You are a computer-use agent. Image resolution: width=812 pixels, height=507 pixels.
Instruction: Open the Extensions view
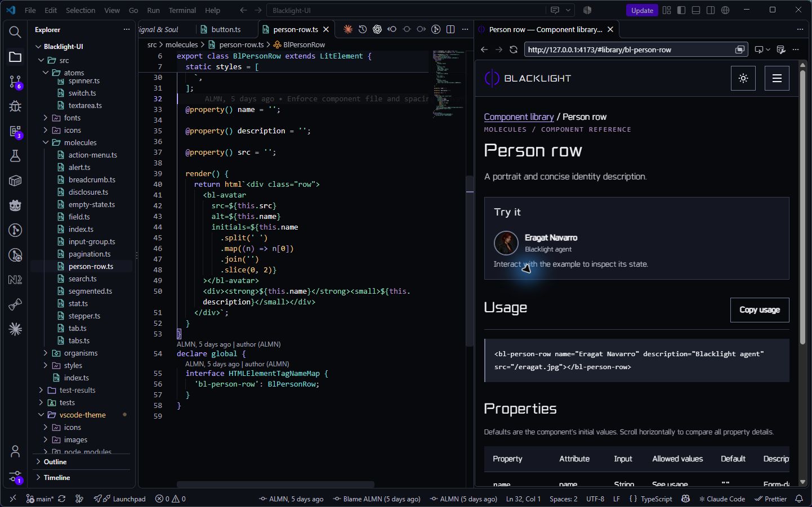pos(15,131)
